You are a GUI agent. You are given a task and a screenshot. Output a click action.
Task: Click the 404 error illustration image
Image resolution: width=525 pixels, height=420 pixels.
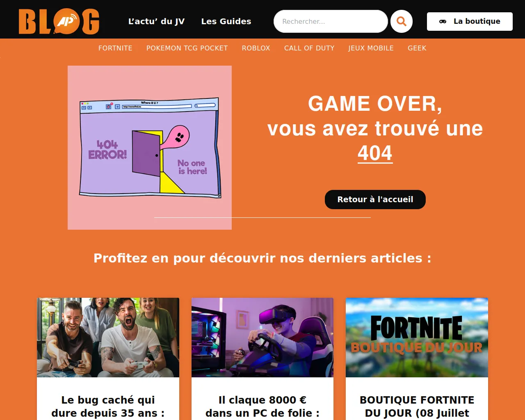pyautogui.click(x=150, y=148)
